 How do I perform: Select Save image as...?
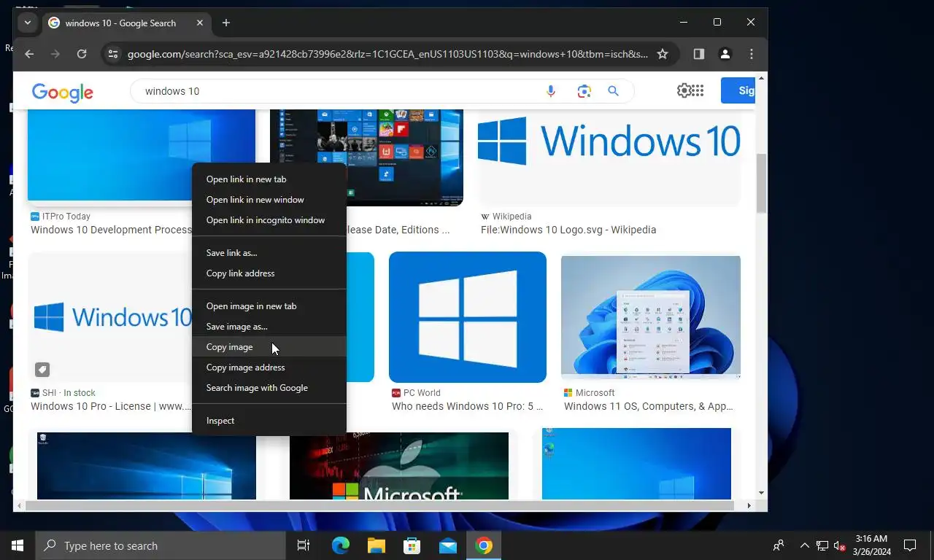[269, 327]
